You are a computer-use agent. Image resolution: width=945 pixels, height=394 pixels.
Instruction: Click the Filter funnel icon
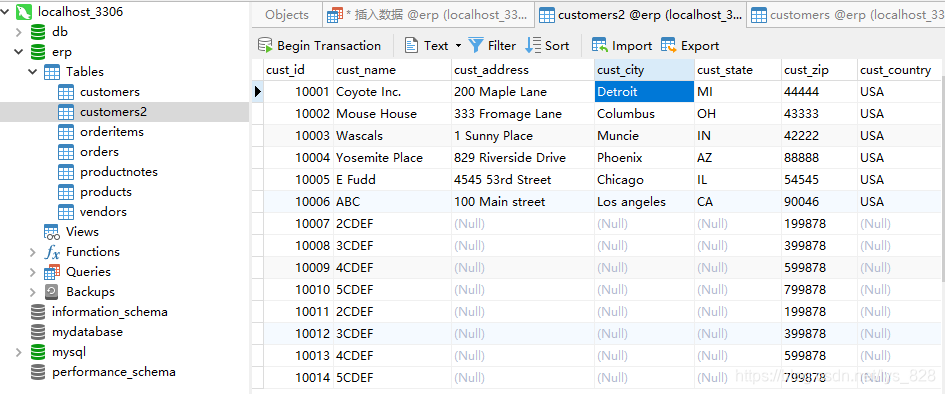point(476,45)
